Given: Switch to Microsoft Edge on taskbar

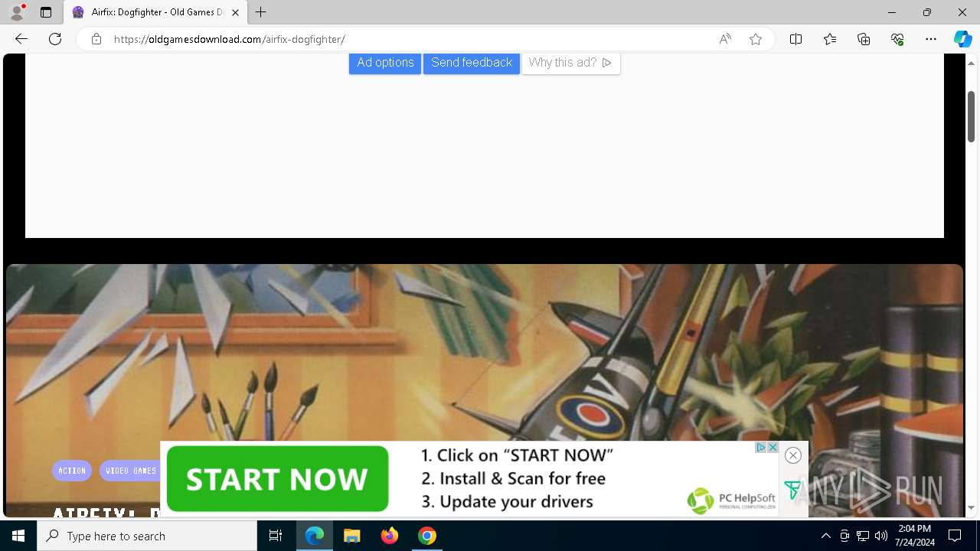Looking at the screenshot, I should (315, 536).
